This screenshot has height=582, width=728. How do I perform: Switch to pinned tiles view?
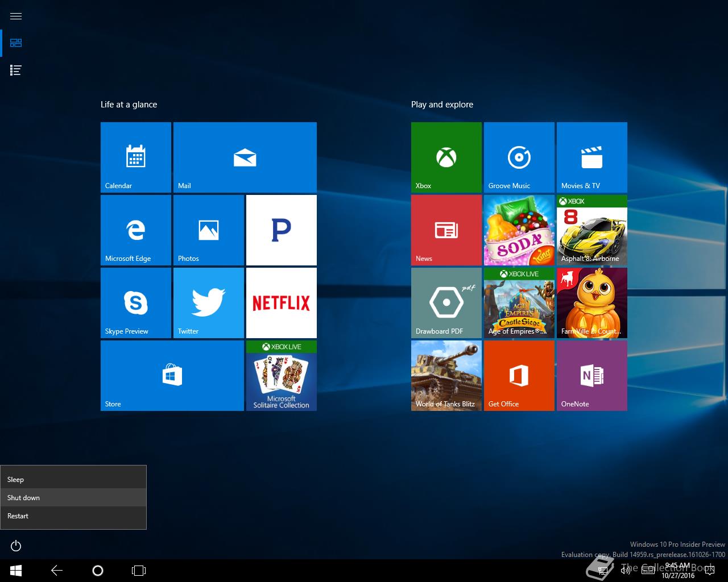[x=16, y=43]
